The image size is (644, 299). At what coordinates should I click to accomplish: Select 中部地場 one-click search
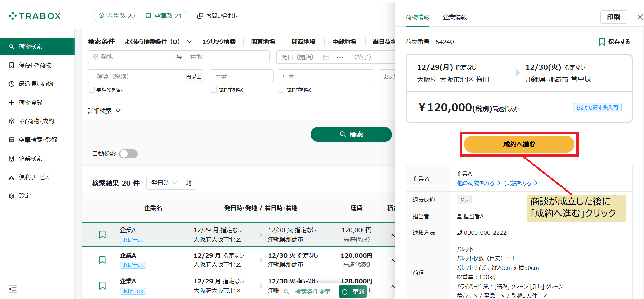(344, 42)
